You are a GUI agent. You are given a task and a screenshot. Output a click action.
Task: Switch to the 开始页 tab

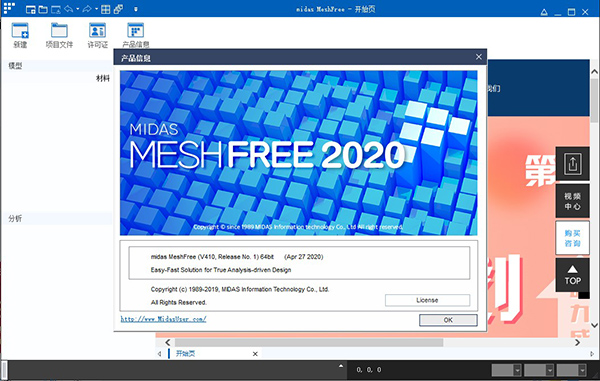pyautogui.click(x=186, y=353)
